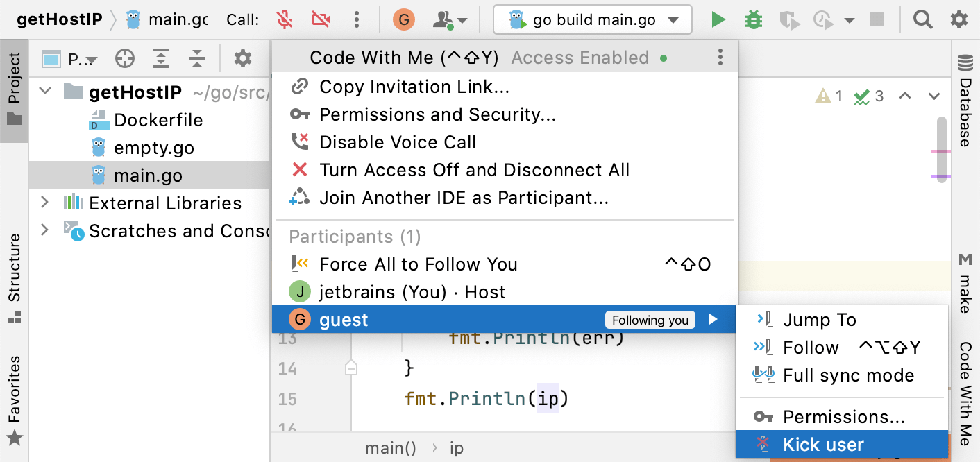Open the Code With Me users dropdown

point(450,19)
